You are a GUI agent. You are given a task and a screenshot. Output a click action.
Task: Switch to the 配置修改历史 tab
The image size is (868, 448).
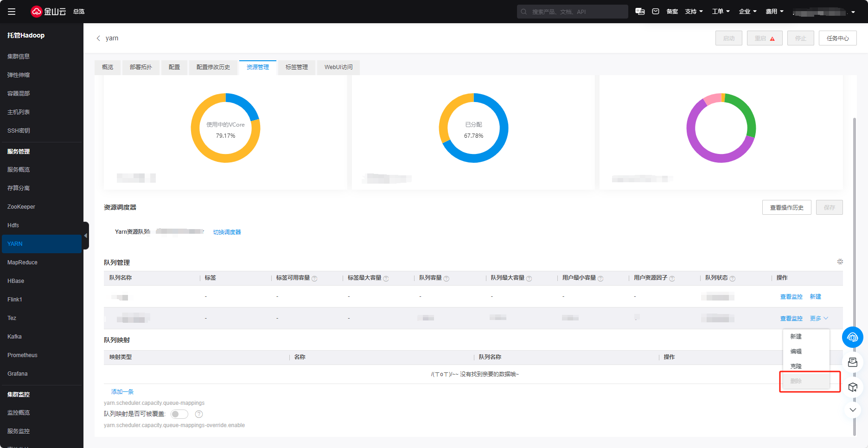[x=213, y=67]
